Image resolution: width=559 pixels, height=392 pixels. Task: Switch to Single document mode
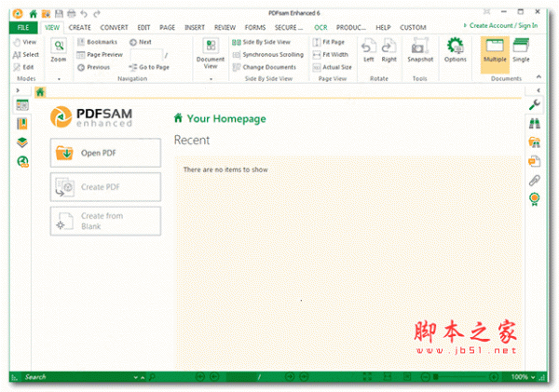coord(522,50)
